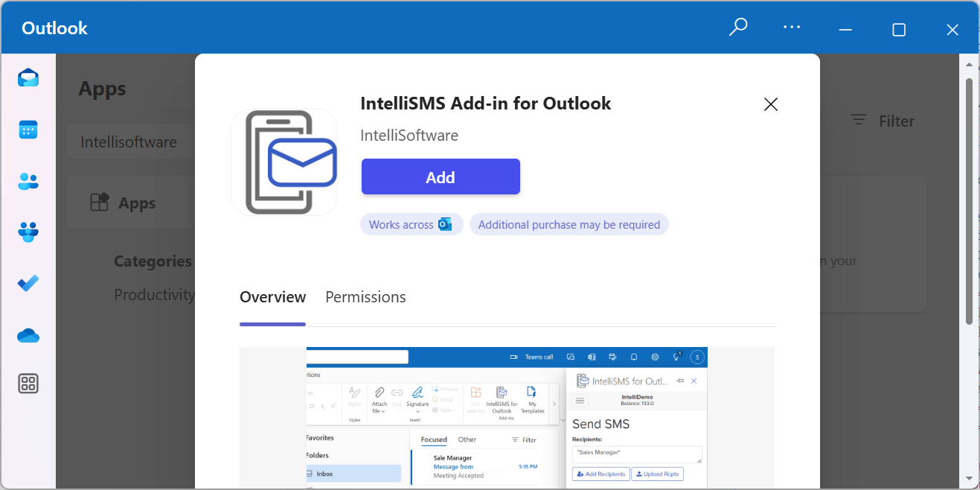Viewport: 980px width, 490px height.
Task: Expand the Works across Outlook badge
Action: (411, 223)
